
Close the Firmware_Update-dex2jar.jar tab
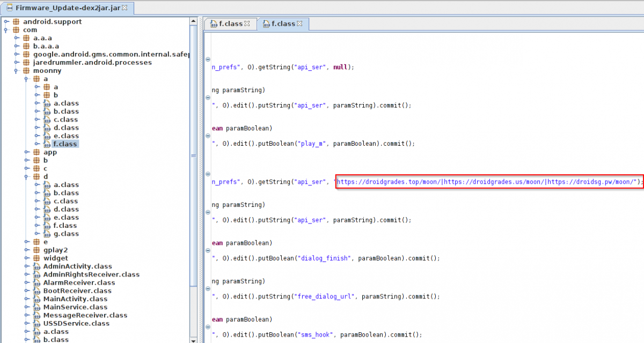click(125, 9)
